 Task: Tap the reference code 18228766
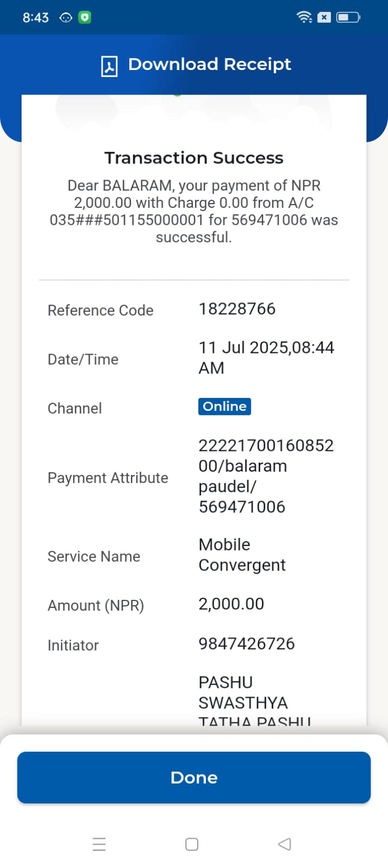pyautogui.click(x=237, y=309)
